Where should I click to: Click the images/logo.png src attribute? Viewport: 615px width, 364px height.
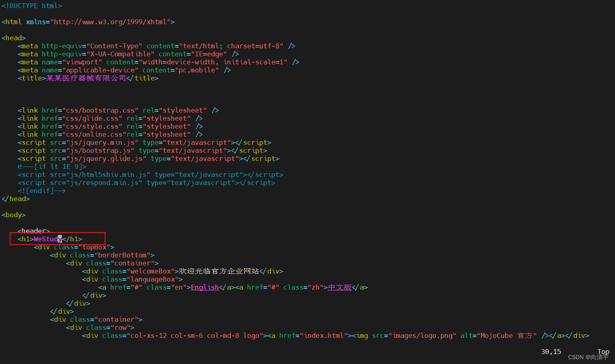click(x=414, y=335)
